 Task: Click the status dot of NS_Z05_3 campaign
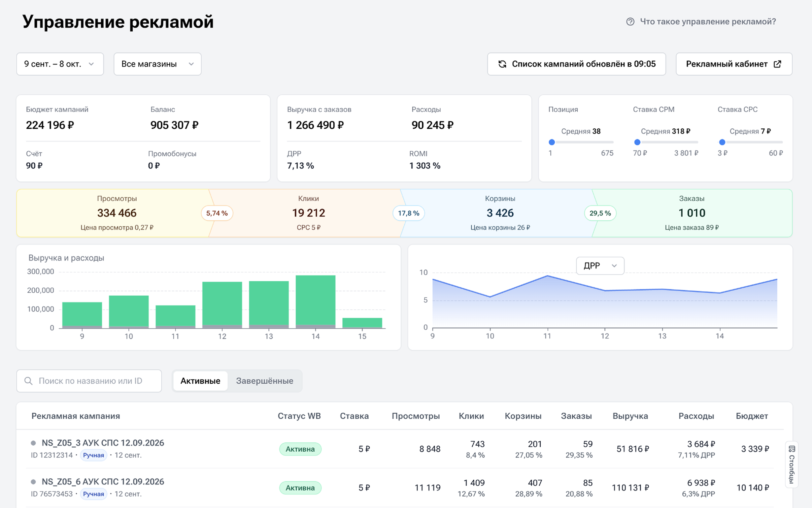tap(33, 443)
